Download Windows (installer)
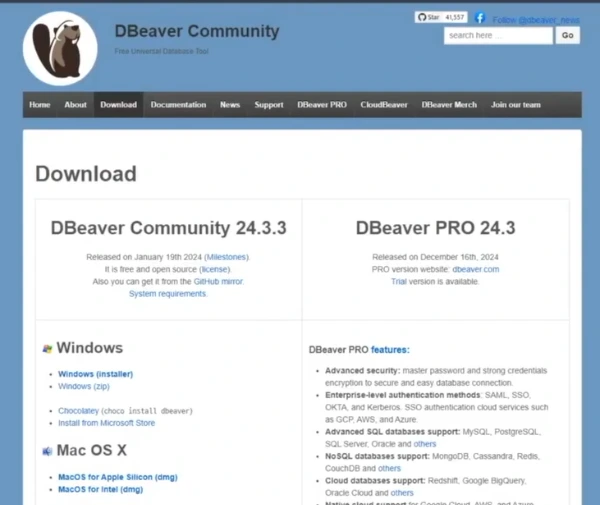This screenshot has height=505, width=600. 96,374
